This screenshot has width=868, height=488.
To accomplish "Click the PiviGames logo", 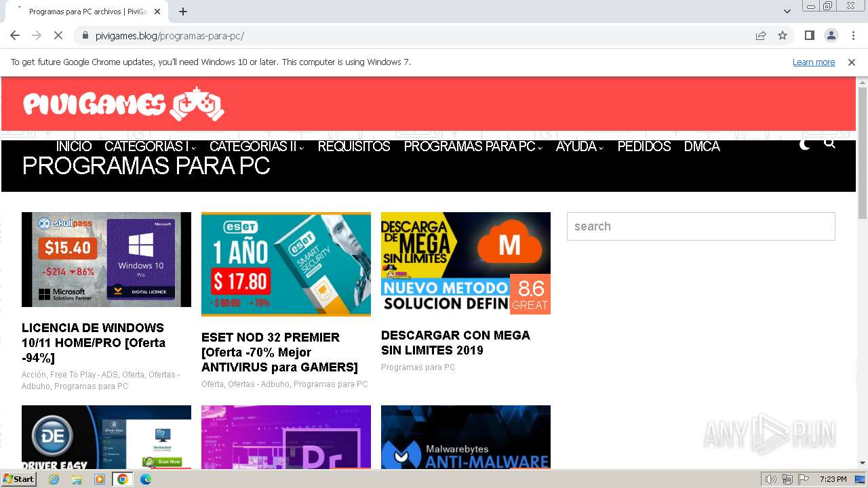I will point(124,104).
